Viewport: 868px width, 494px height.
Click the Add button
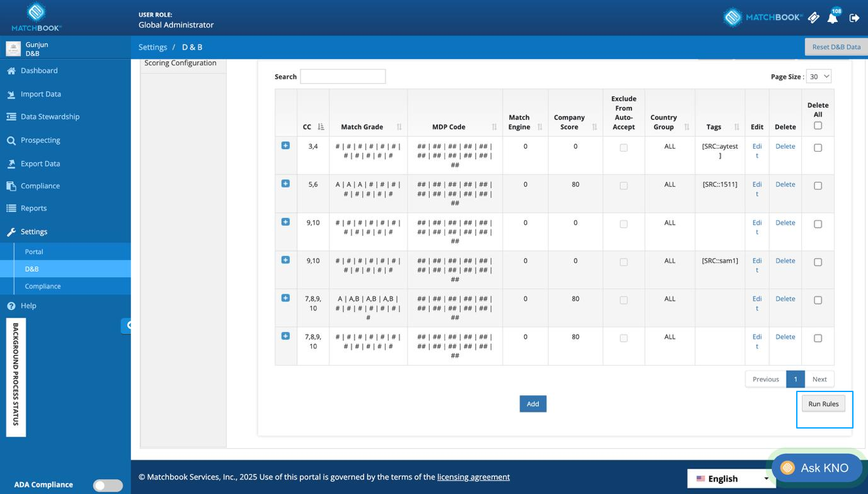click(533, 404)
